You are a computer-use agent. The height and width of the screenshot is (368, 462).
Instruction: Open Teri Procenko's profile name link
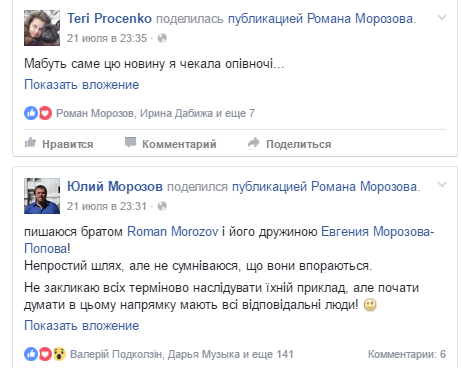click(109, 19)
